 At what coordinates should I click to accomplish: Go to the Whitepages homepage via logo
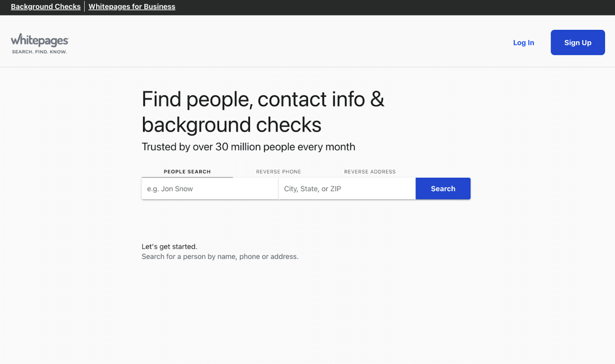click(x=39, y=42)
